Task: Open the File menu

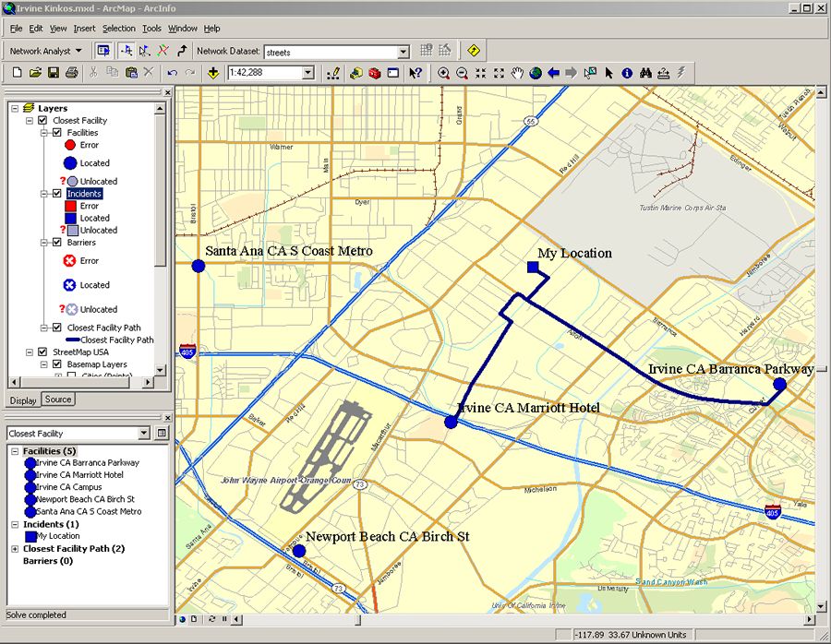Action: pos(16,28)
